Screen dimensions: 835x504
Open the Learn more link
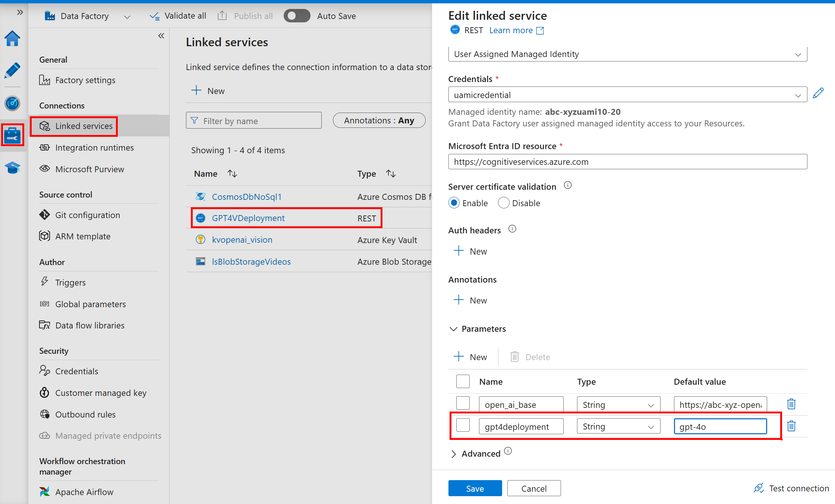(511, 31)
